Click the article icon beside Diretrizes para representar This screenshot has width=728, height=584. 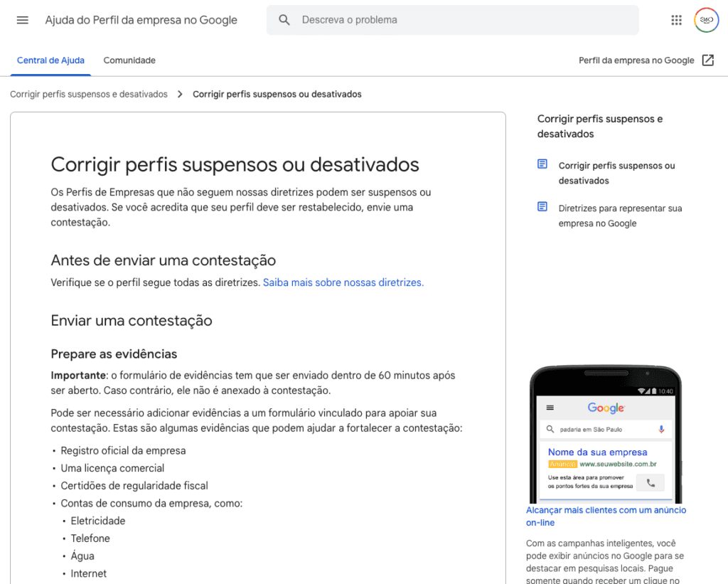tap(542, 207)
